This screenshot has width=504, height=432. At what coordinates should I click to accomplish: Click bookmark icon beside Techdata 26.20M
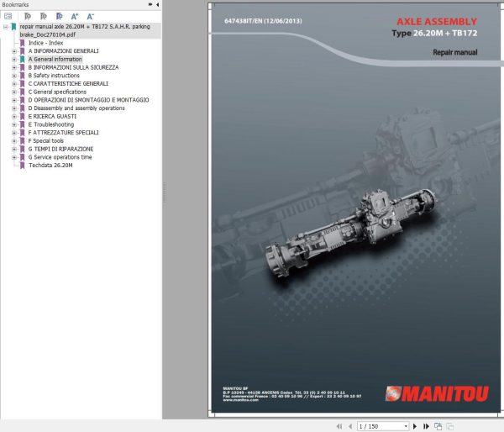22,166
